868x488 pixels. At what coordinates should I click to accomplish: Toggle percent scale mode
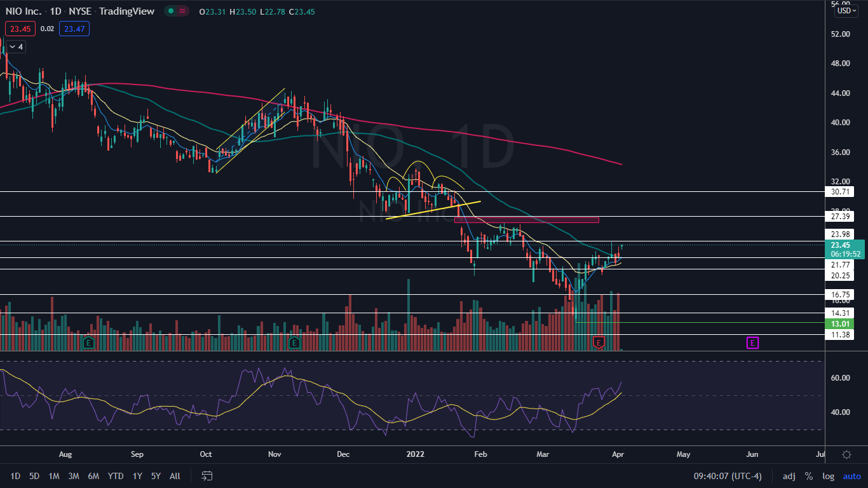(808, 476)
